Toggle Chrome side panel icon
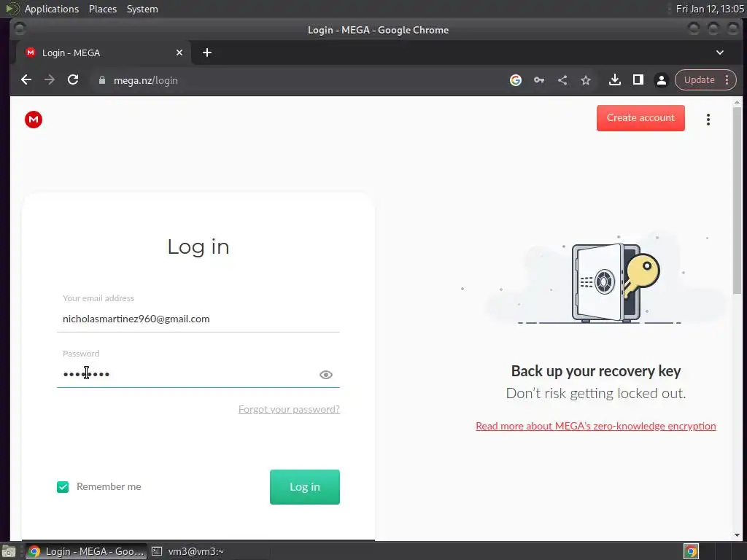The height and width of the screenshot is (560, 747). [638, 80]
